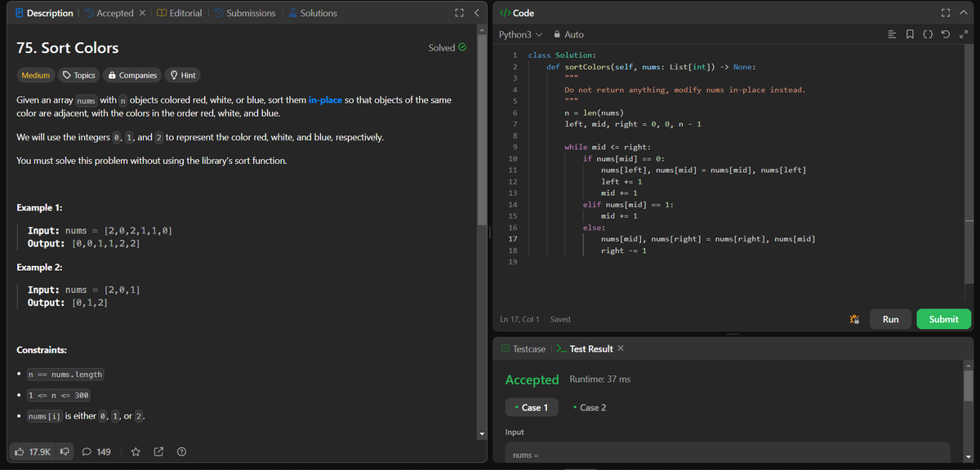Click the thumbs-down dislike icon
Viewport: 980px width, 470px height.
coord(63,451)
